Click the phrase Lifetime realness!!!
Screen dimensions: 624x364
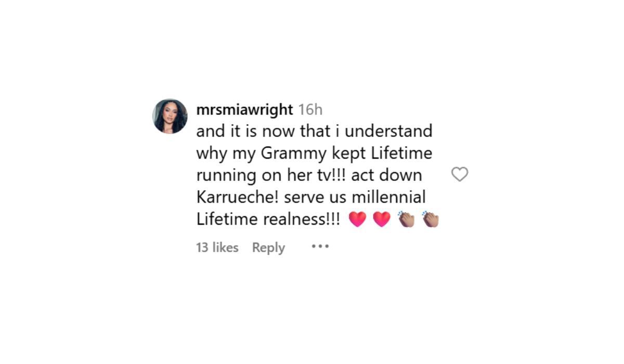(x=268, y=219)
